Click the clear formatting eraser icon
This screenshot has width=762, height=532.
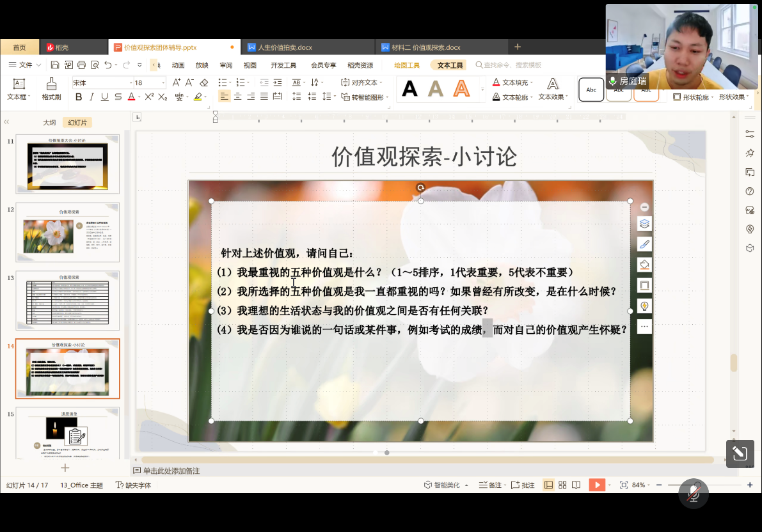[x=204, y=82]
